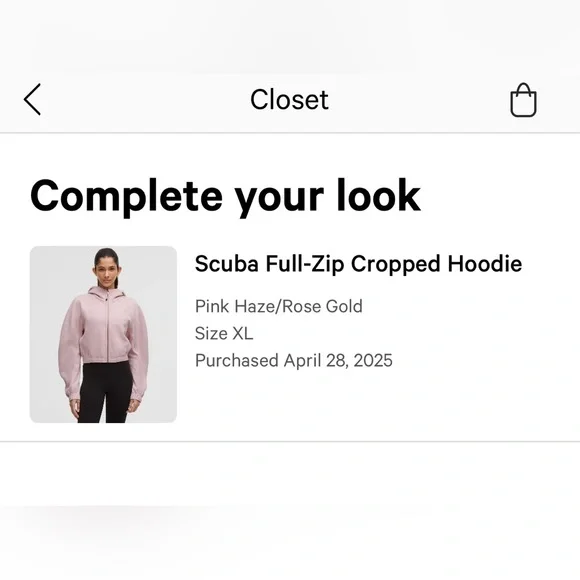Open the shopping bag icon
The height and width of the screenshot is (580, 580).
point(523,100)
